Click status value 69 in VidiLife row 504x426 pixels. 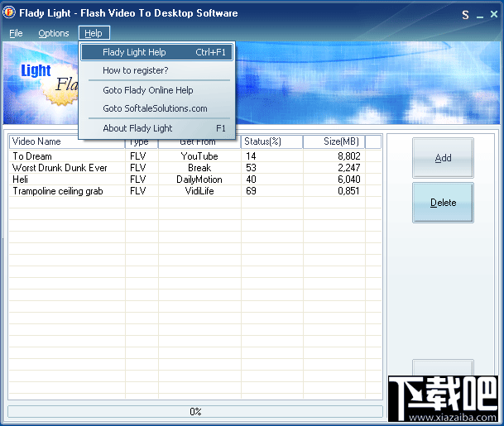(251, 191)
